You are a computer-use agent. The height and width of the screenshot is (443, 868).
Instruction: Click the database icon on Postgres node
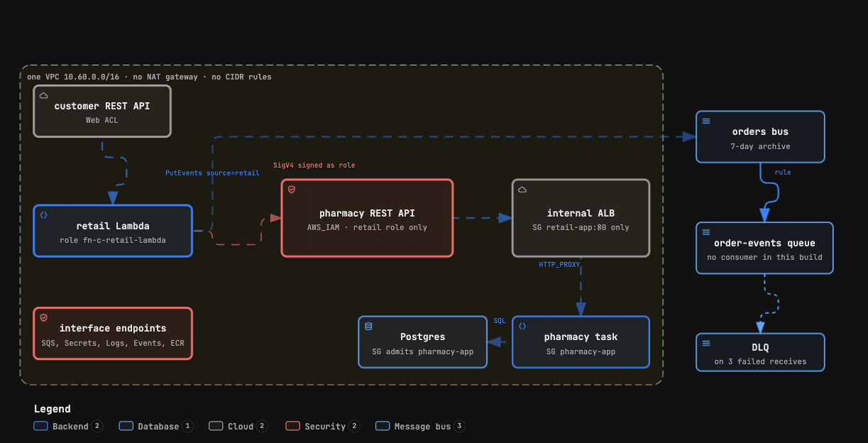368,326
